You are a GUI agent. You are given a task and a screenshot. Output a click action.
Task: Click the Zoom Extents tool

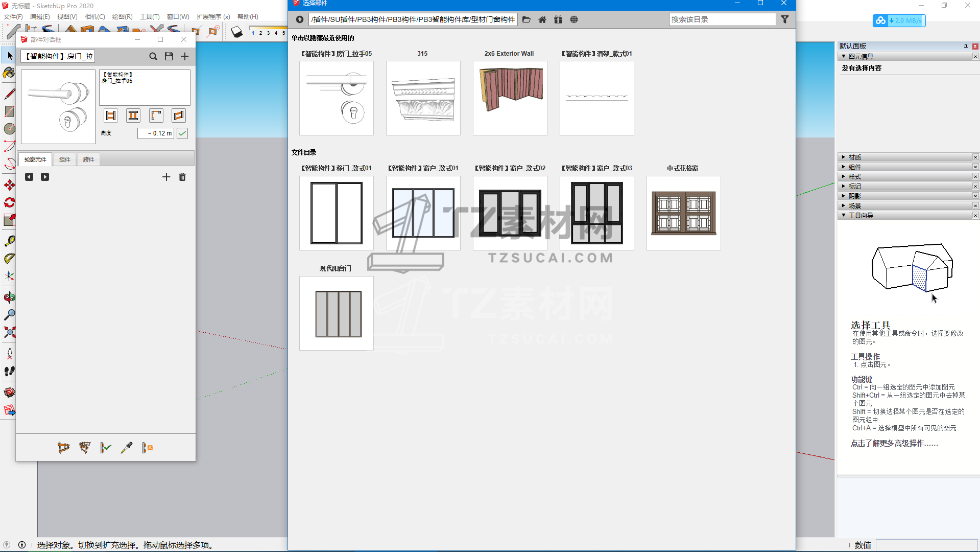tap(9, 333)
